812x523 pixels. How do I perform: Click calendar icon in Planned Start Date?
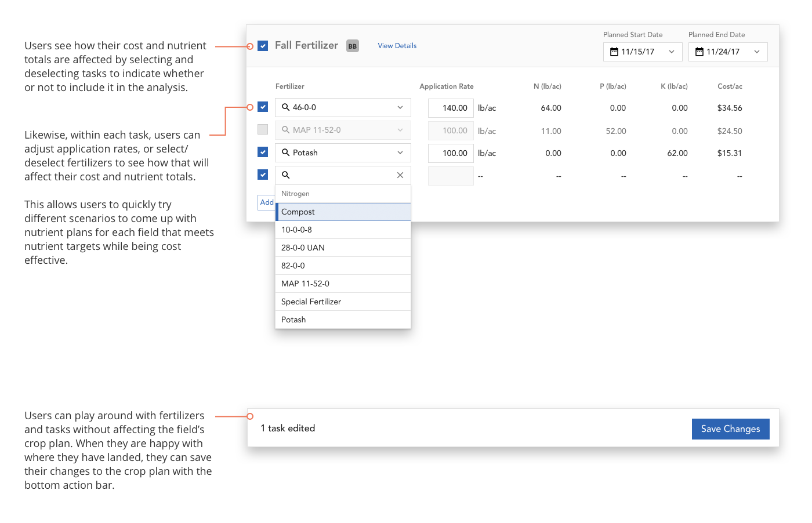click(x=614, y=52)
